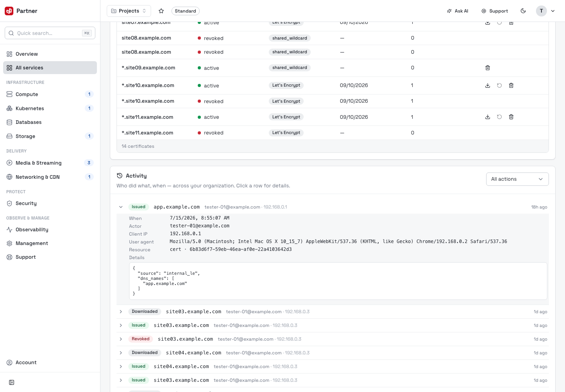Open the Projects switcher dropdown
Viewport: 565px width, 392px height.
(x=129, y=11)
